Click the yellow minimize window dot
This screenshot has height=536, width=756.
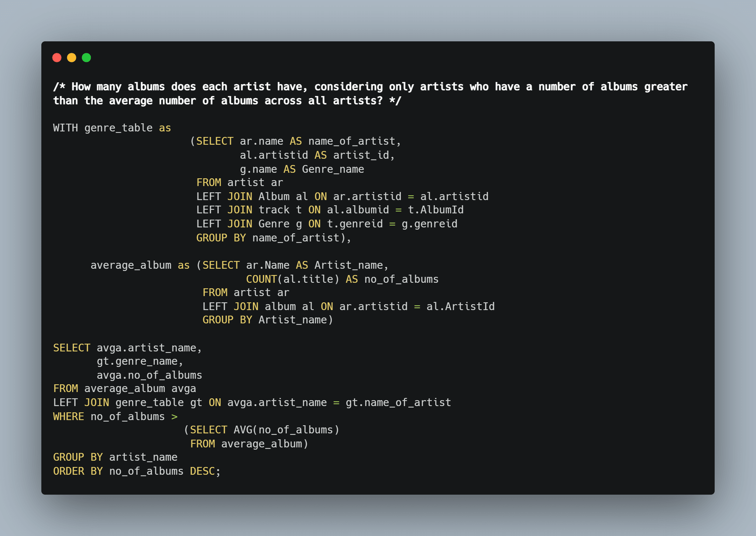(x=72, y=58)
